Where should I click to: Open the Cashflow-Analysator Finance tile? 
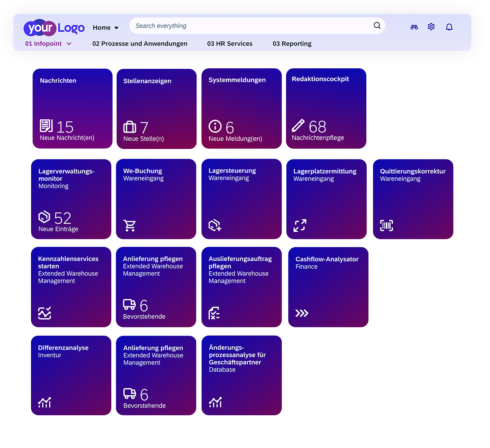[x=328, y=287]
